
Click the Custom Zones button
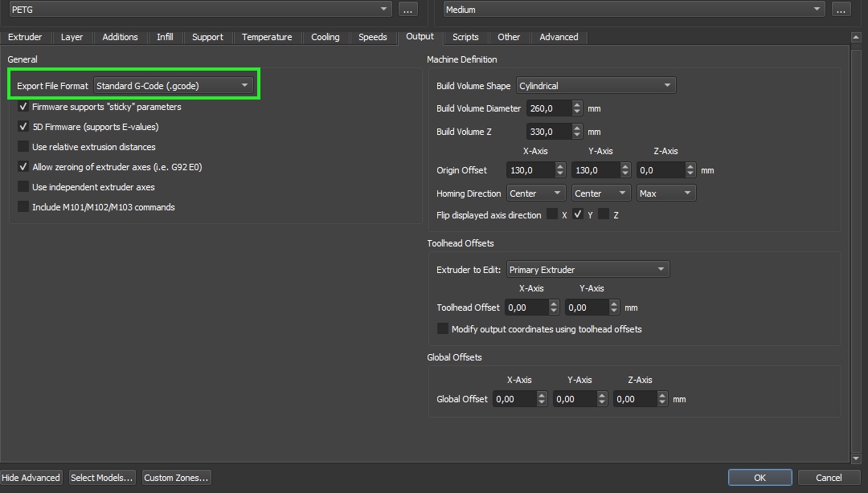(x=176, y=478)
